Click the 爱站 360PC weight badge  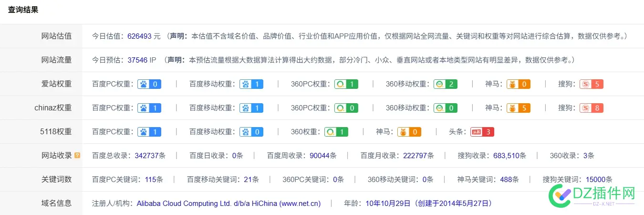tap(346, 84)
